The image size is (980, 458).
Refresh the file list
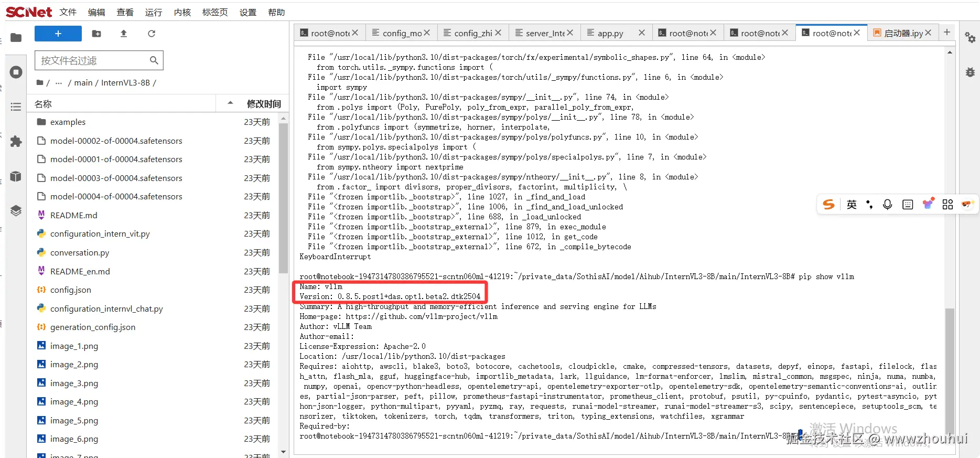(x=152, y=34)
